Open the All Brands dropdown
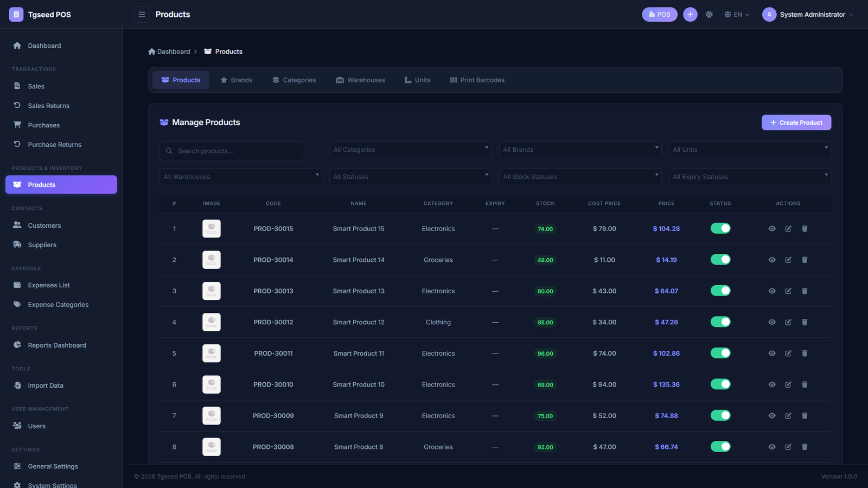This screenshot has height=488, width=868. pos(580,150)
